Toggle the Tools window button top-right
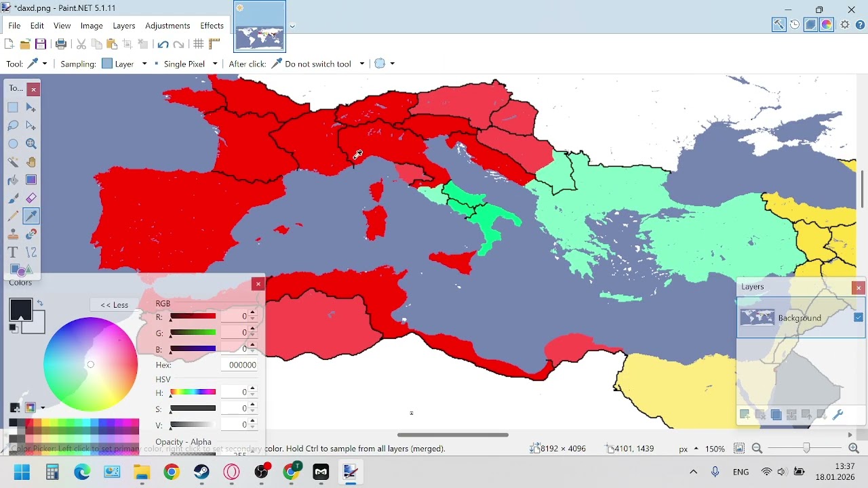Viewport: 868px width, 488px height. tap(778, 25)
